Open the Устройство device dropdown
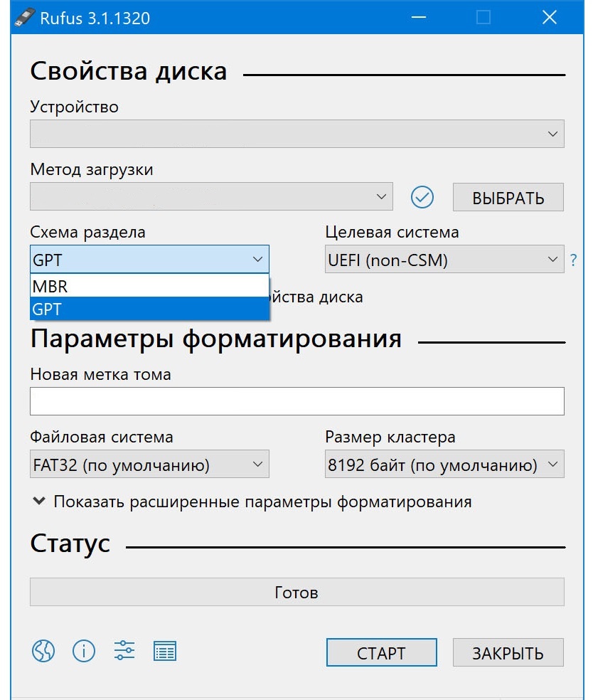 click(x=296, y=134)
